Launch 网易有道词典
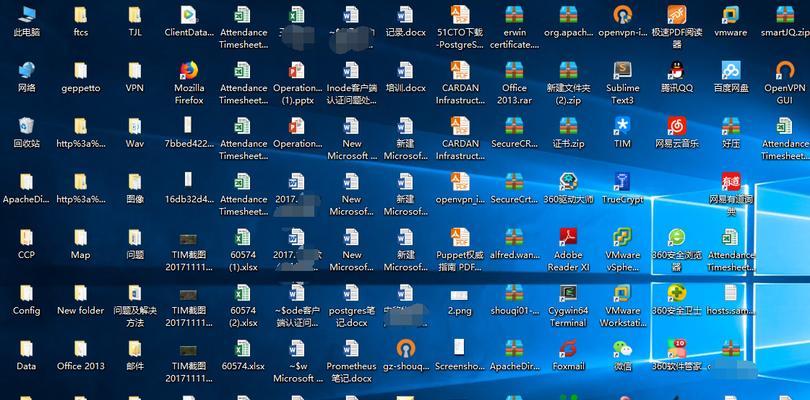Viewport: 810px width, 400px height. (730, 194)
